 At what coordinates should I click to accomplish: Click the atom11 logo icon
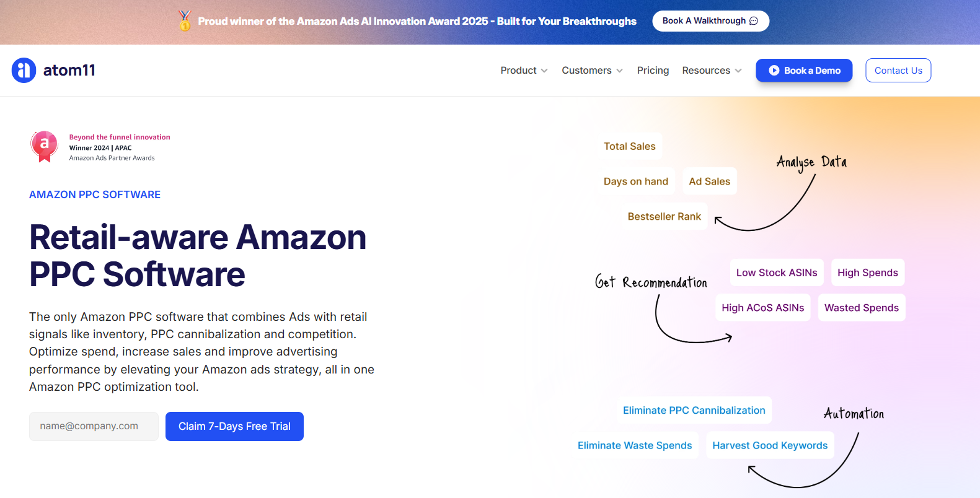[24, 70]
